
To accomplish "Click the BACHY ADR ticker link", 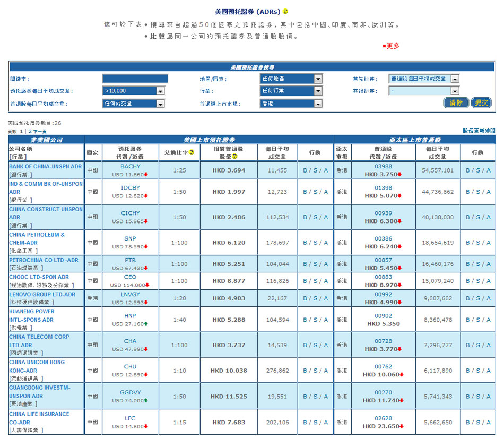I will pyautogui.click(x=130, y=166).
